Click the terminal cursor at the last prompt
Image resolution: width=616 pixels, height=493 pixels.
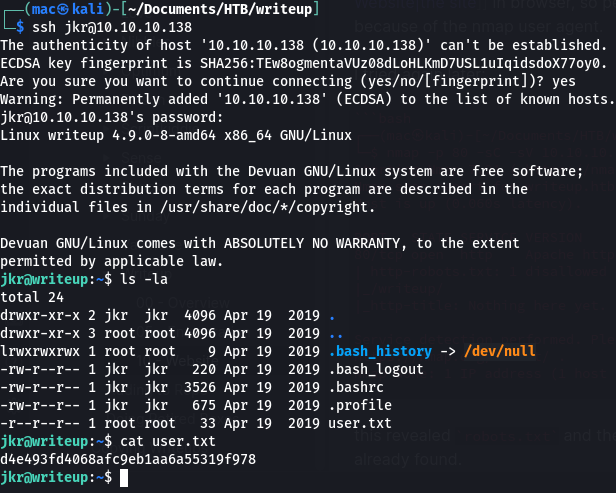pyautogui.click(x=123, y=478)
